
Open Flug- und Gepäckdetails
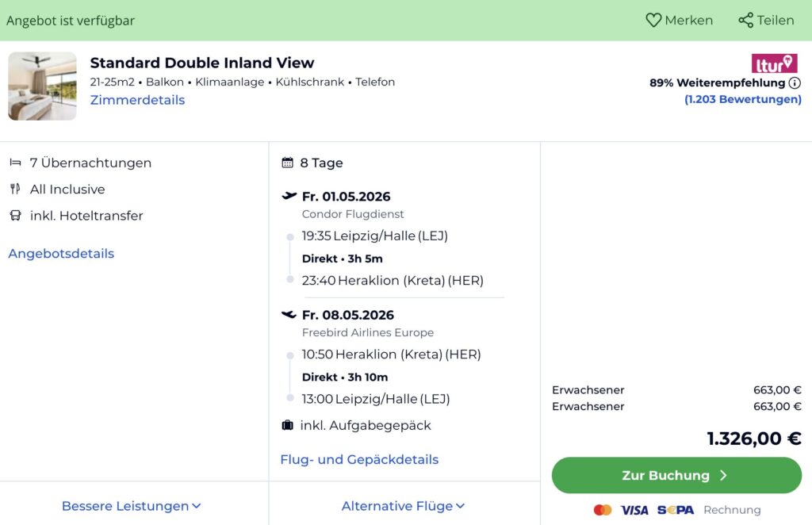358,459
